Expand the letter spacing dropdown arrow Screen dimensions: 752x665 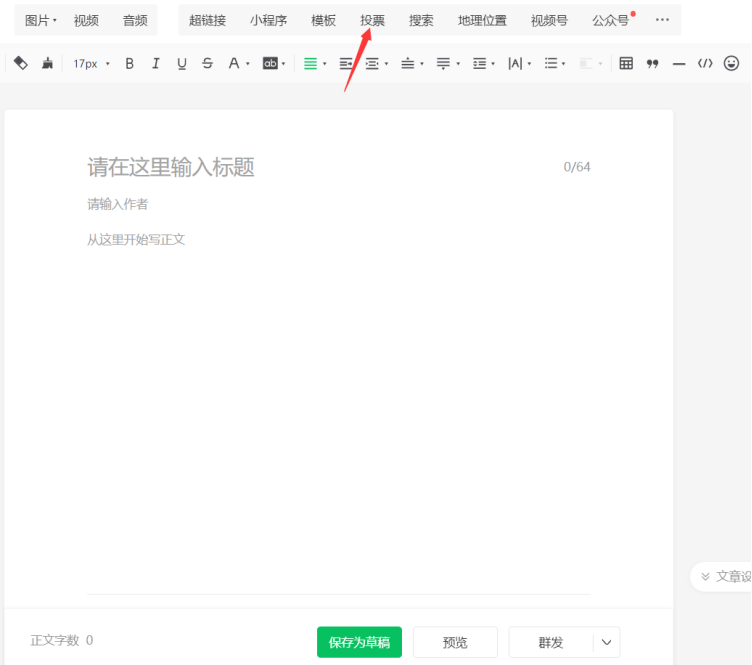point(529,64)
